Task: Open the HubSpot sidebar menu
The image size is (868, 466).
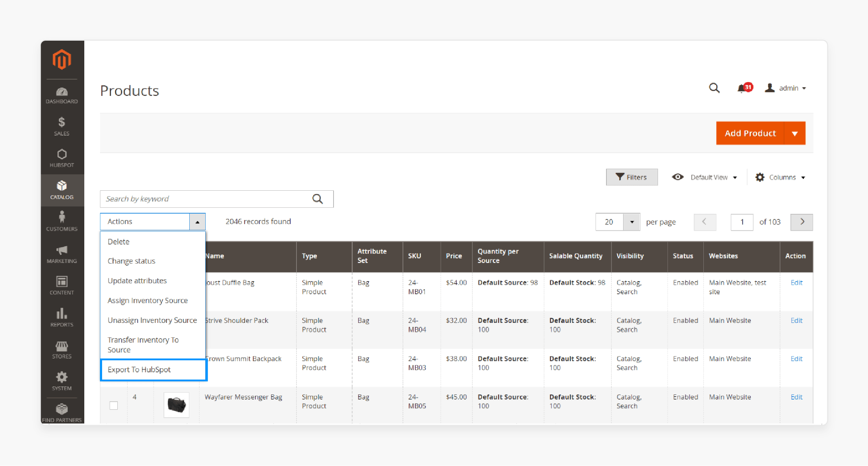Action: 62,158
